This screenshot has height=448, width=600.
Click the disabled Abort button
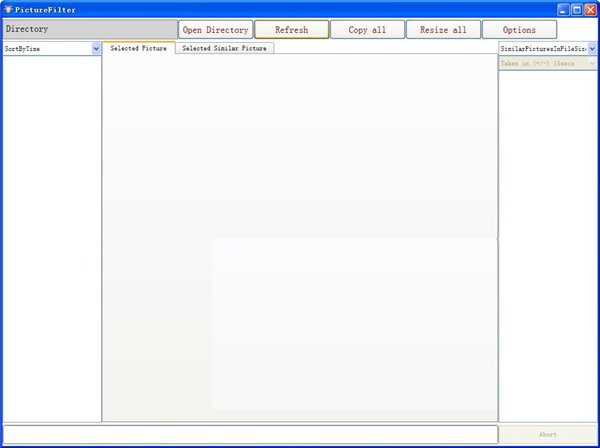[x=548, y=434]
